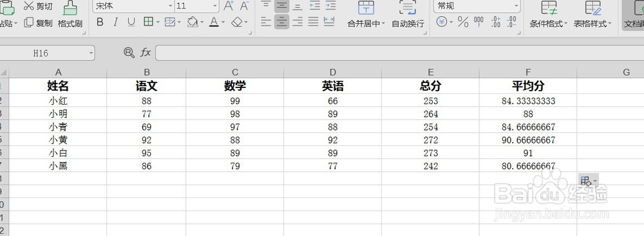
Task: Select header cell 数学
Action: coord(235,86)
